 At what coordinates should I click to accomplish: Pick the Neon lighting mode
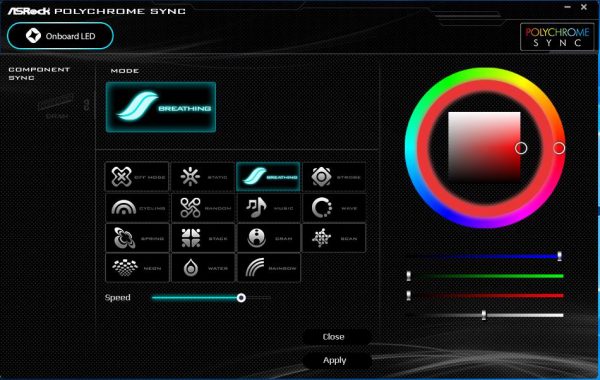pyautogui.click(x=137, y=268)
